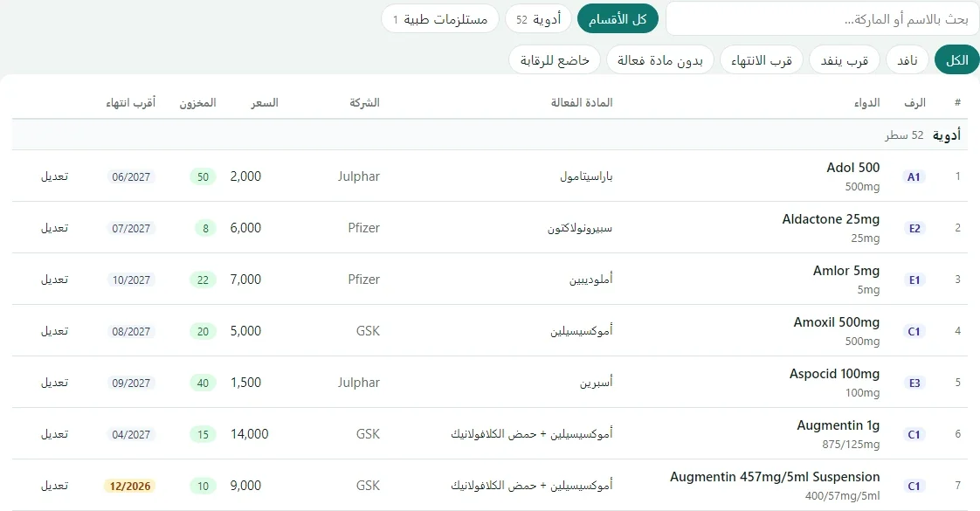Viewport: 980px width, 511px height.
Task: Click the Amlor 5mg drug name
Action: [845, 271]
